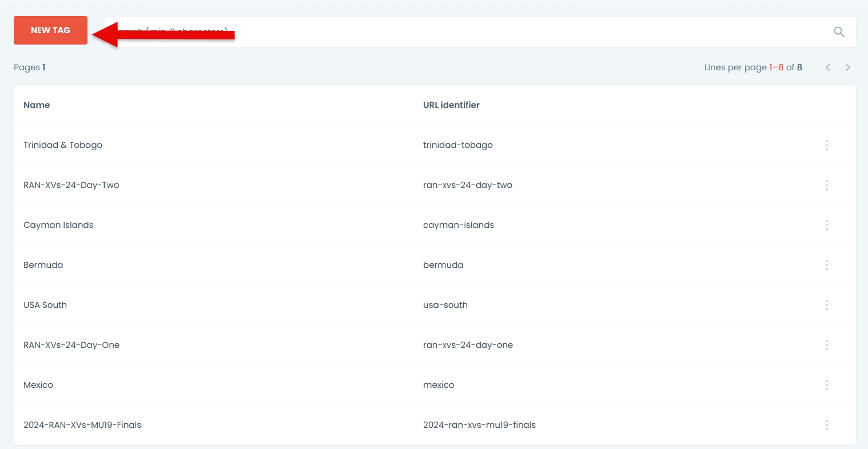Open options menu for RAN-XVs-24-Day-Two row
The height and width of the screenshot is (449, 868).
coord(826,185)
